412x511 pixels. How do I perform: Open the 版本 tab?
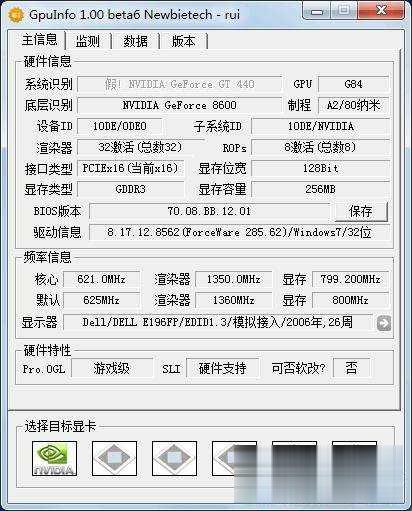pos(183,41)
